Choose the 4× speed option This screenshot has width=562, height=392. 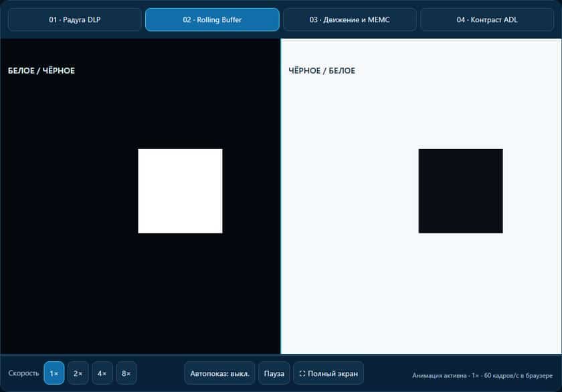[x=102, y=373]
